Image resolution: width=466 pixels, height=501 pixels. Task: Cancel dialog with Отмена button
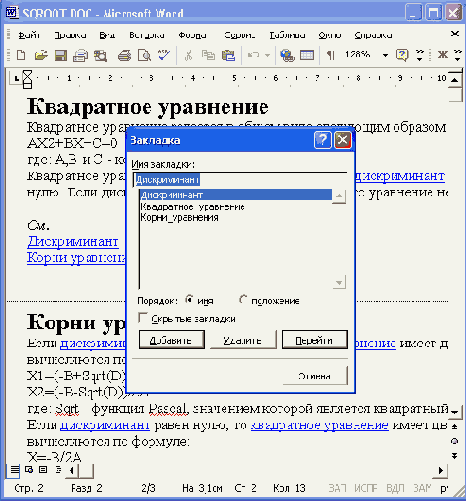pyautogui.click(x=315, y=376)
